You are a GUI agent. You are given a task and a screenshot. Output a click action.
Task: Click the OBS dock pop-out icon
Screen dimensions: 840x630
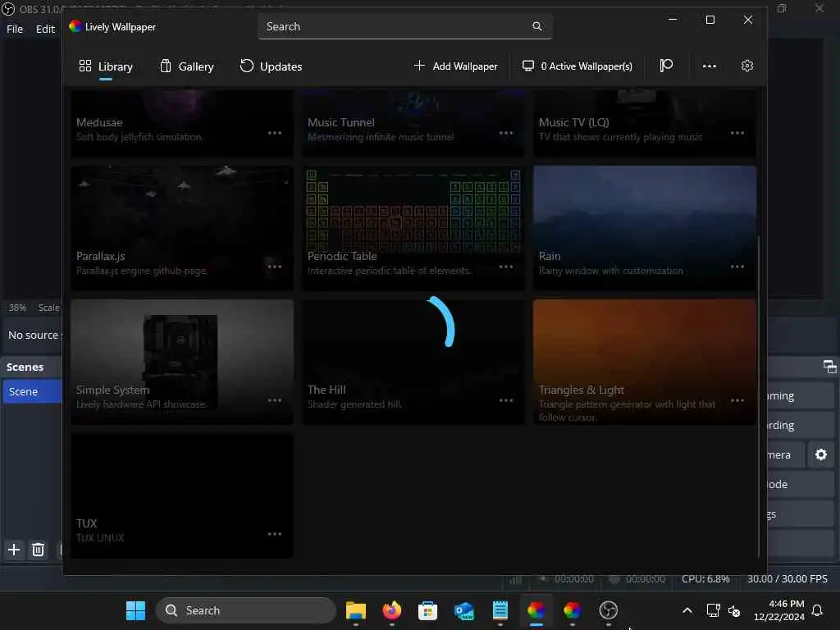click(x=829, y=367)
